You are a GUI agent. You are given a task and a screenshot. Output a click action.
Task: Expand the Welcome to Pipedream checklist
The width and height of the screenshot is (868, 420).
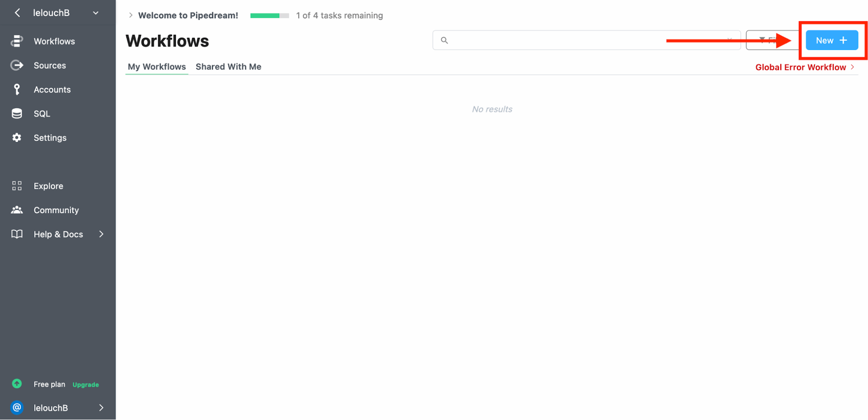[x=130, y=15]
